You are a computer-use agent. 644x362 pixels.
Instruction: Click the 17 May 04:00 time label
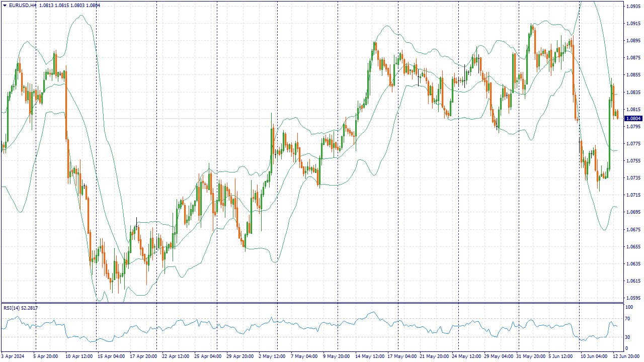coord(402,356)
